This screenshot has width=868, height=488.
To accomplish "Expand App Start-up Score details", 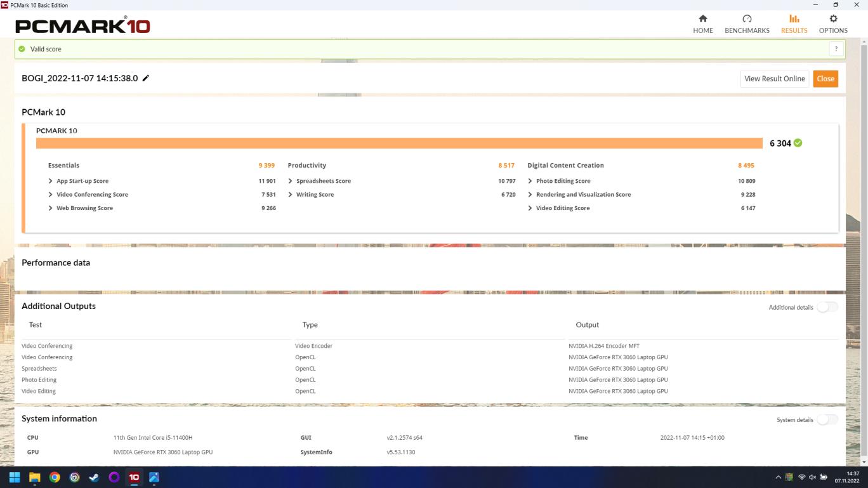I will click(51, 181).
